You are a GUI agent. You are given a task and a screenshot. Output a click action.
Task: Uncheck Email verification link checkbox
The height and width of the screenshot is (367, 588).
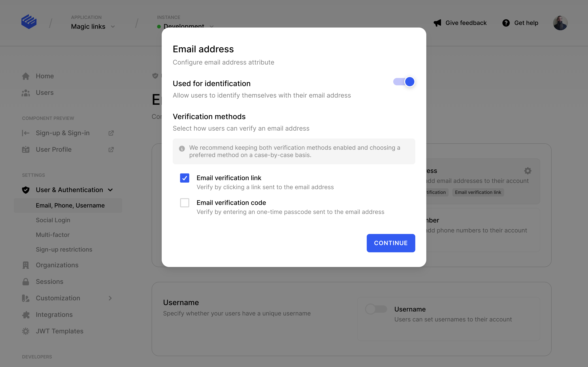point(185,178)
